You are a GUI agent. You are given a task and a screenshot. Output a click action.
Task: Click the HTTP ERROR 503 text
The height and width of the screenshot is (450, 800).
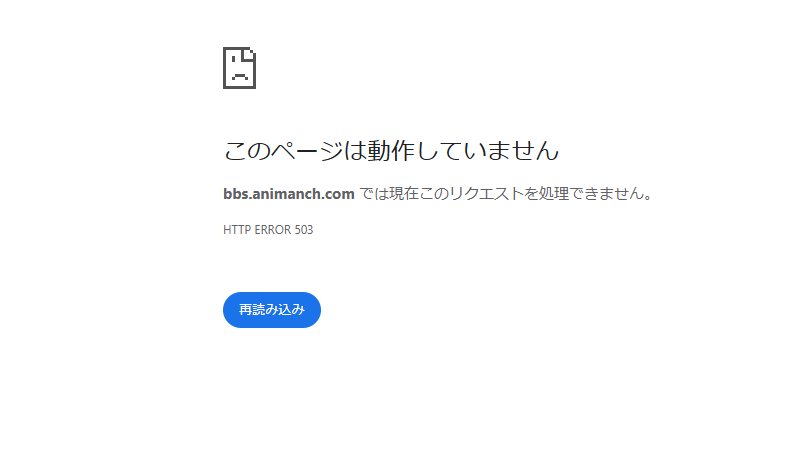point(268,230)
